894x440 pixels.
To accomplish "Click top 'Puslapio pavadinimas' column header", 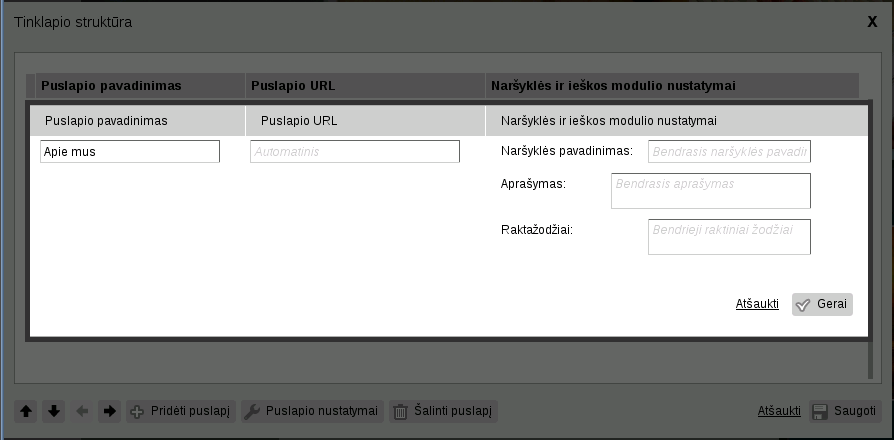I will 111,86.
